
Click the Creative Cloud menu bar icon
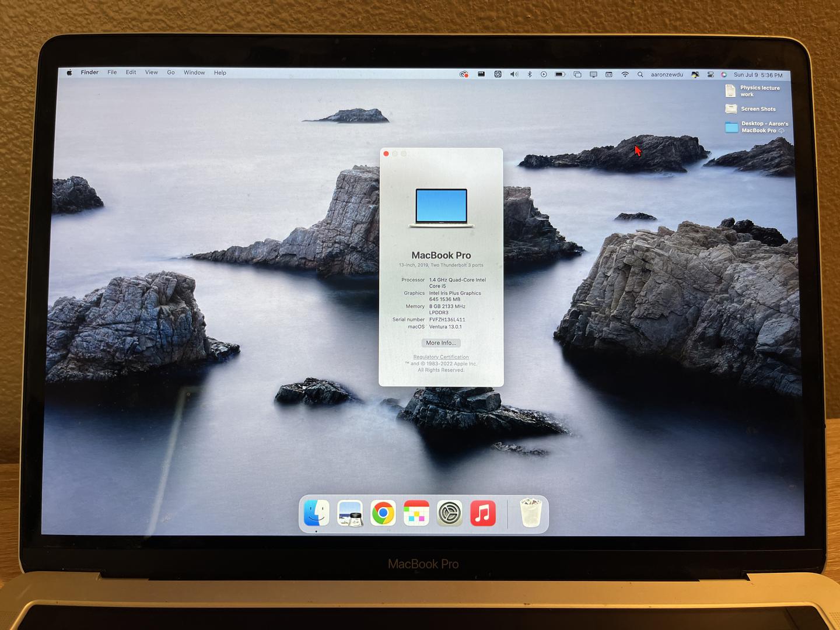(464, 74)
